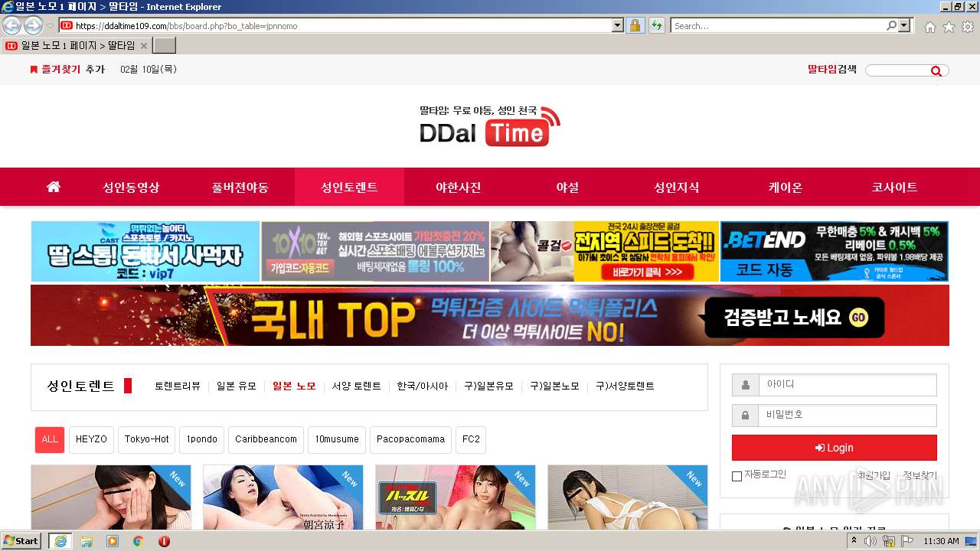Click the site search input field
Image resolution: width=980 pixels, height=551 pixels.
tap(897, 70)
